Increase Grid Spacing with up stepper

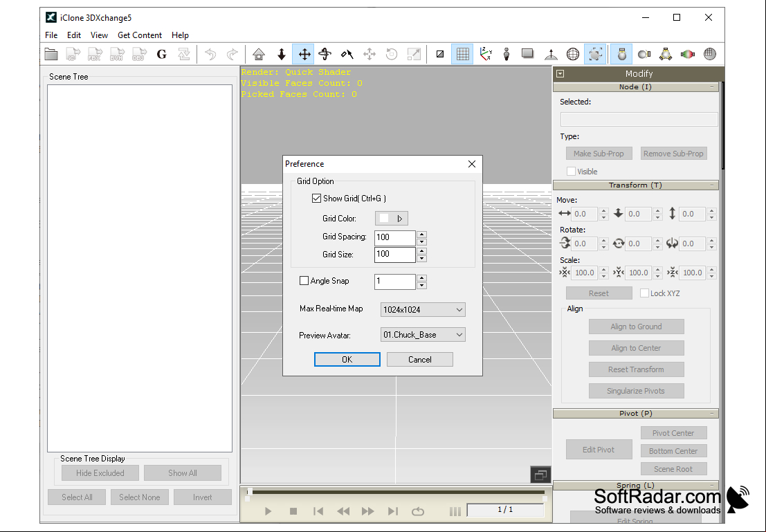point(422,234)
